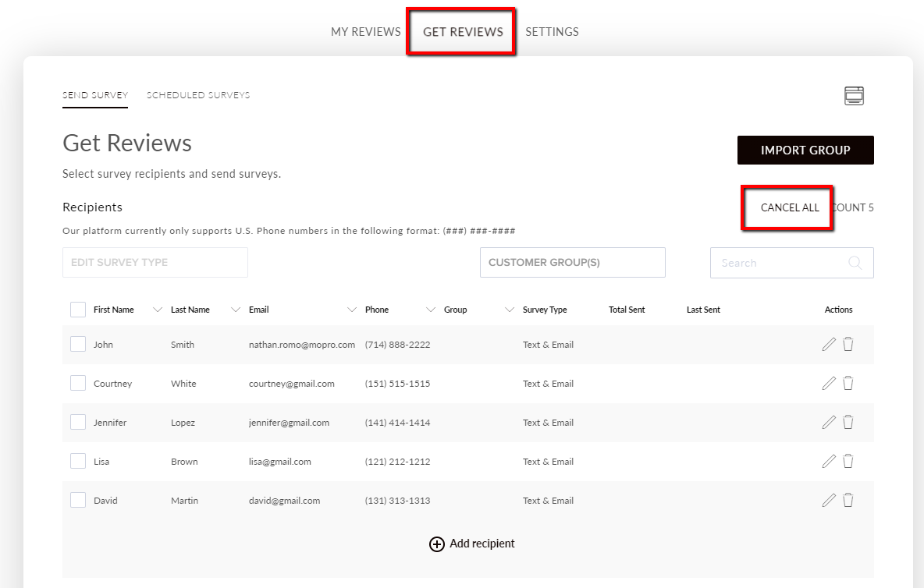Click the Total Sent column header
The image size is (924, 588).
(x=627, y=310)
